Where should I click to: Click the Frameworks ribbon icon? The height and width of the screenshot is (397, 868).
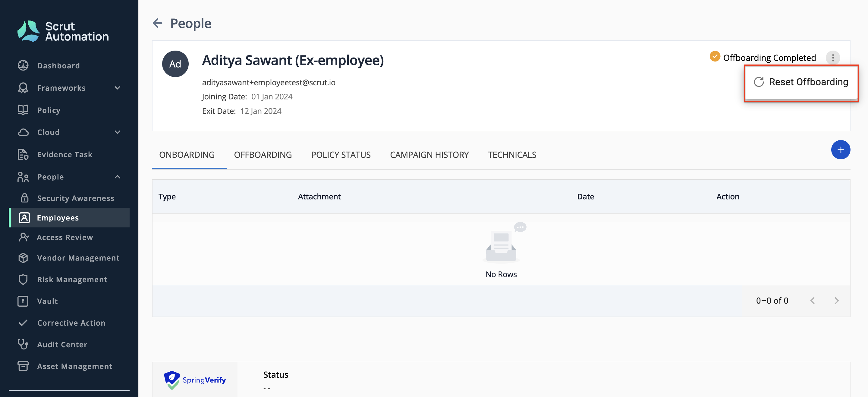tap(23, 88)
